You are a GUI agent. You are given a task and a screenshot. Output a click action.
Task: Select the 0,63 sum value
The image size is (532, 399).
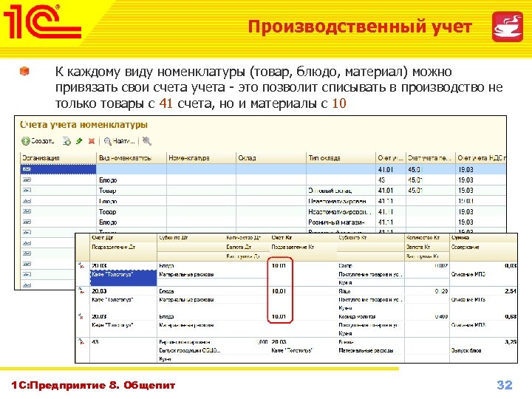click(511, 316)
